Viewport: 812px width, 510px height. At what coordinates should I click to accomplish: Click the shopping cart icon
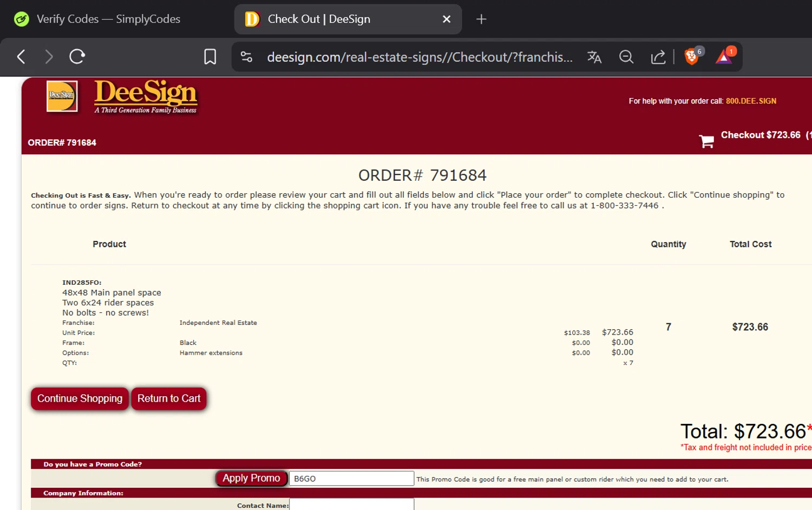[706, 141]
